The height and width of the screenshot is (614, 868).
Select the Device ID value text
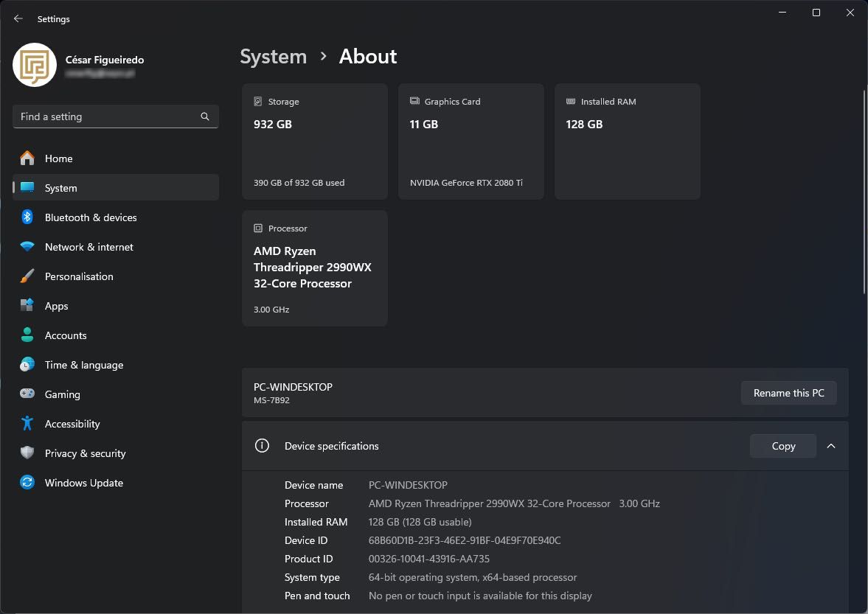[x=465, y=540]
